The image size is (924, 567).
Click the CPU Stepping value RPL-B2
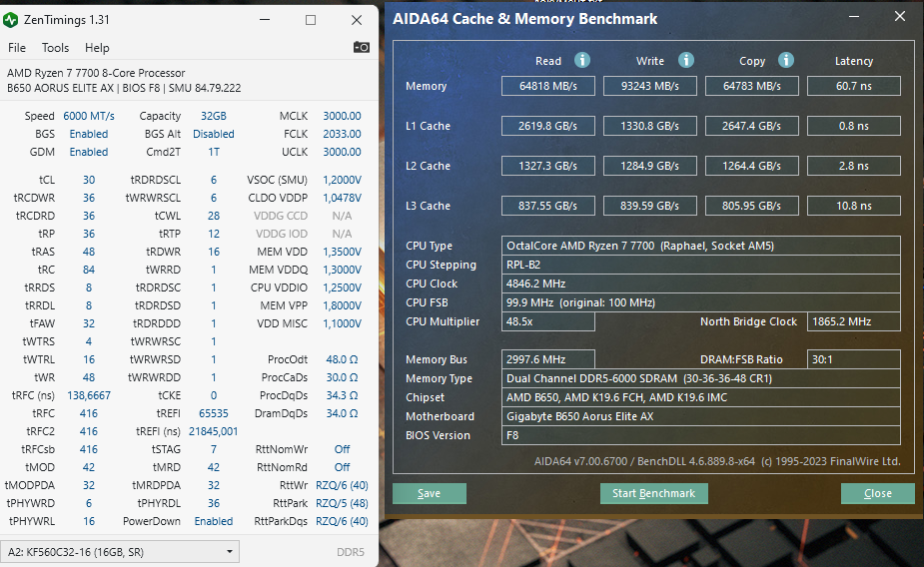(x=700, y=265)
